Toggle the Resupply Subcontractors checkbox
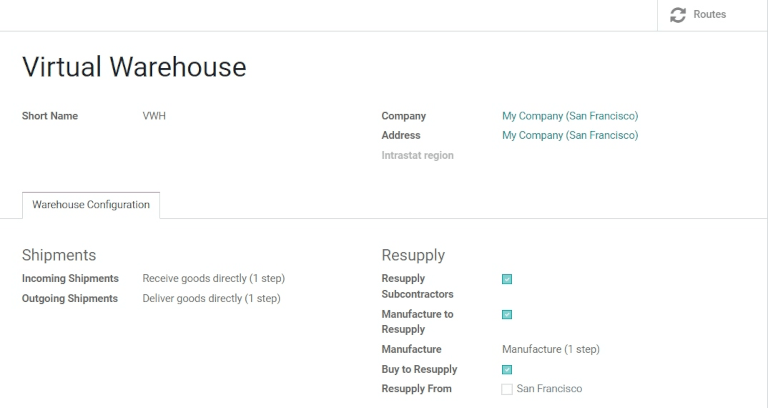Image resolution: width=768 pixels, height=408 pixels. tap(507, 279)
